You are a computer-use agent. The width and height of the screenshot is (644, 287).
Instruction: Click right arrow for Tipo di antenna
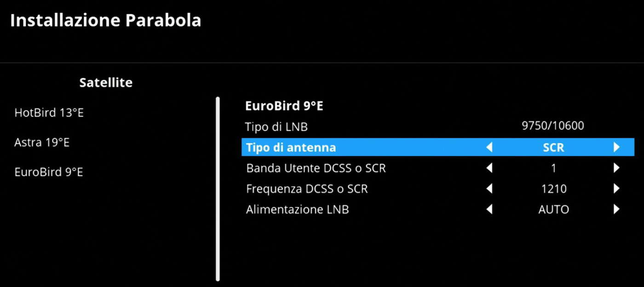[616, 147]
